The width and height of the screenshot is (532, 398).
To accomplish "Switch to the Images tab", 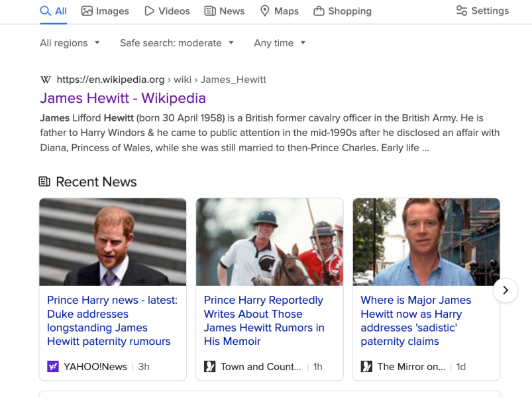I will tap(105, 11).
